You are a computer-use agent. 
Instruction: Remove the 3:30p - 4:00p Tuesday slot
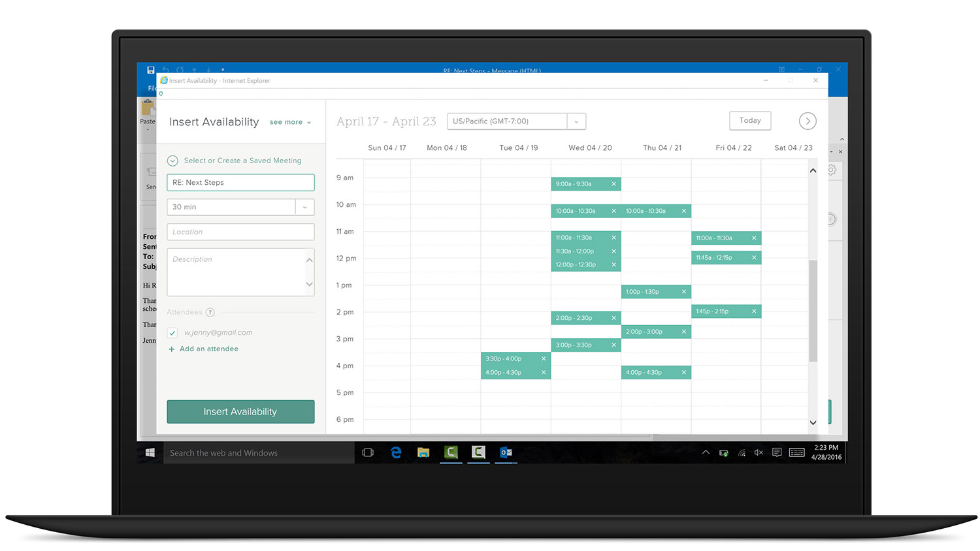(544, 358)
